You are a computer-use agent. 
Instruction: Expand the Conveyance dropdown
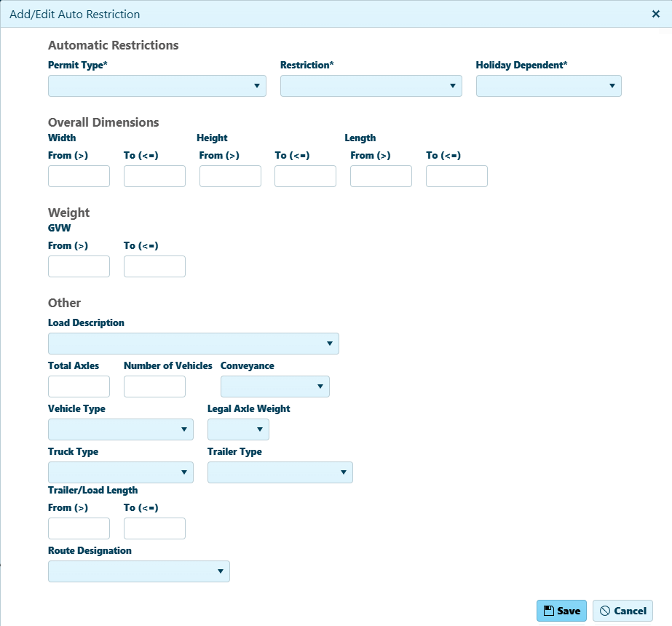[x=274, y=387]
